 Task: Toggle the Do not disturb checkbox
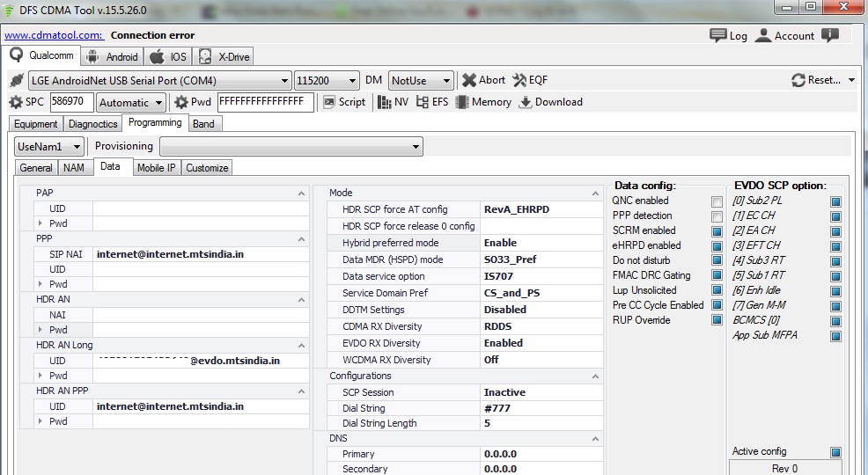[717, 259]
